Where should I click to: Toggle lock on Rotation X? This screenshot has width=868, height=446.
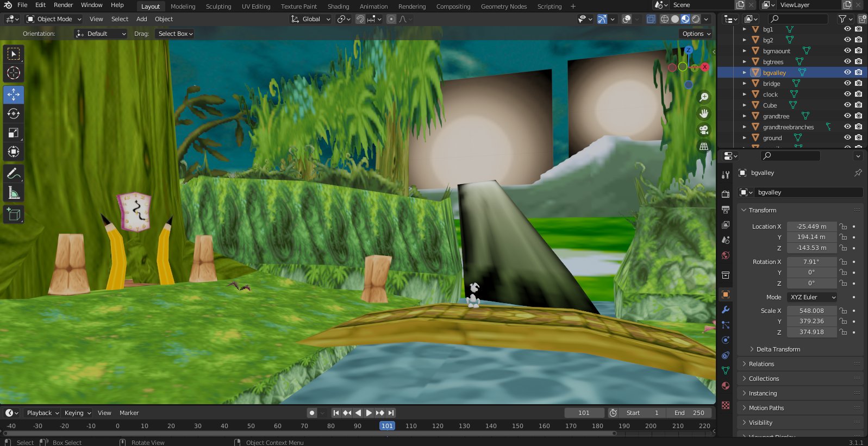coord(843,262)
